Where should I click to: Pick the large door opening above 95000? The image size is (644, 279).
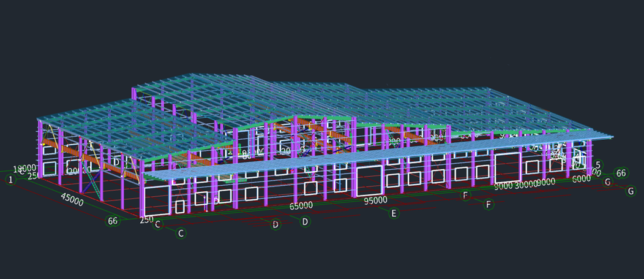point(370,180)
